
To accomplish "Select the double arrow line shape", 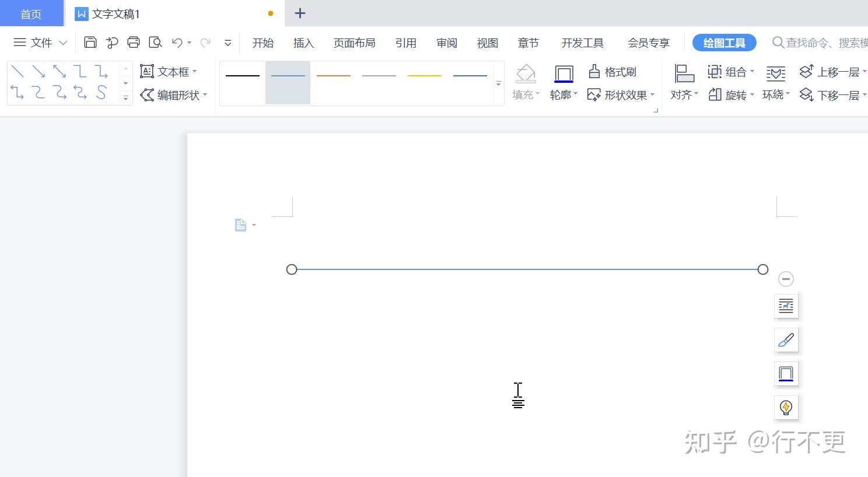I will click(x=60, y=72).
